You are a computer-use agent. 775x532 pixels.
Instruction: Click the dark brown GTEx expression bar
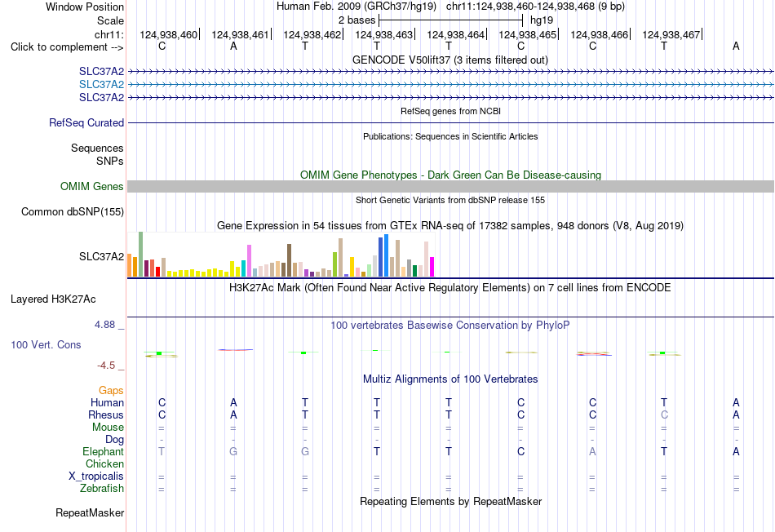[289, 260]
